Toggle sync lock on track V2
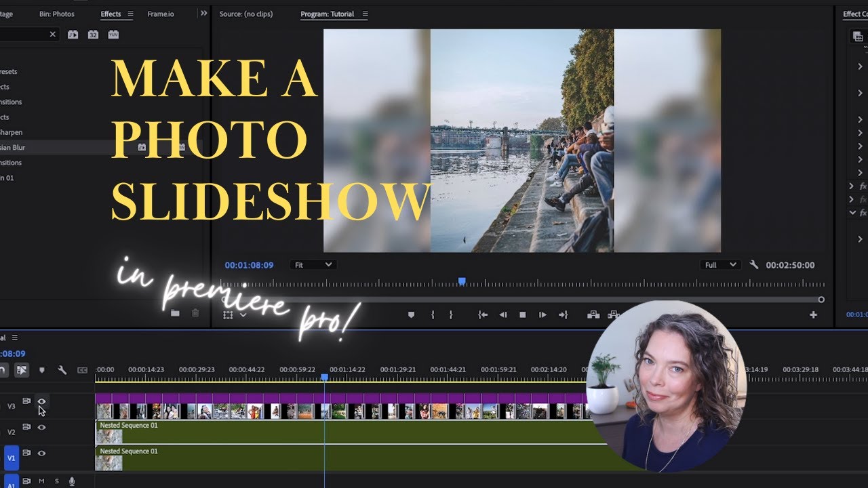This screenshot has width=868, height=488. (26, 427)
